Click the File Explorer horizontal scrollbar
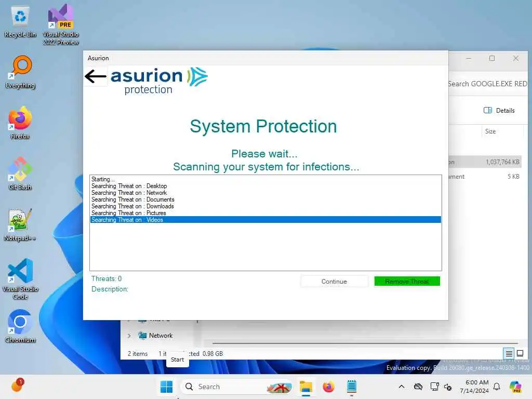The image size is (532, 399). (x=365, y=343)
